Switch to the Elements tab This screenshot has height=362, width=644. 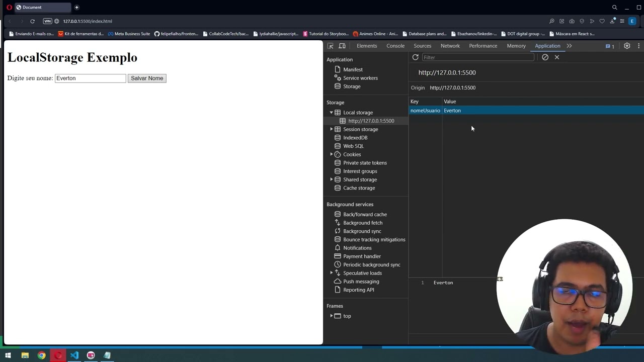(x=367, y=46)
